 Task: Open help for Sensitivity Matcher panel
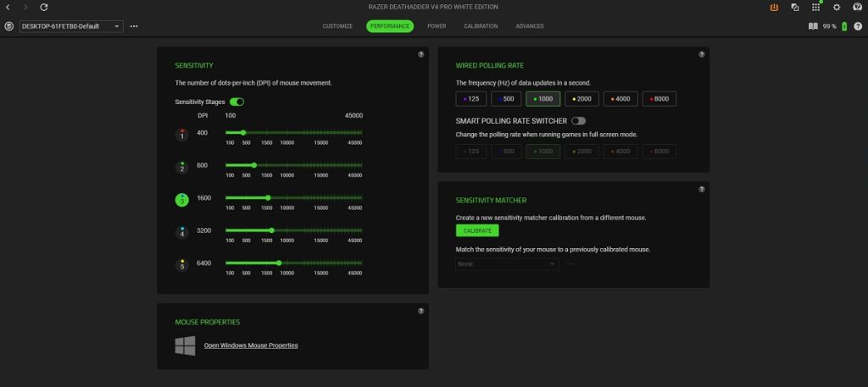(x=701, y=189)
